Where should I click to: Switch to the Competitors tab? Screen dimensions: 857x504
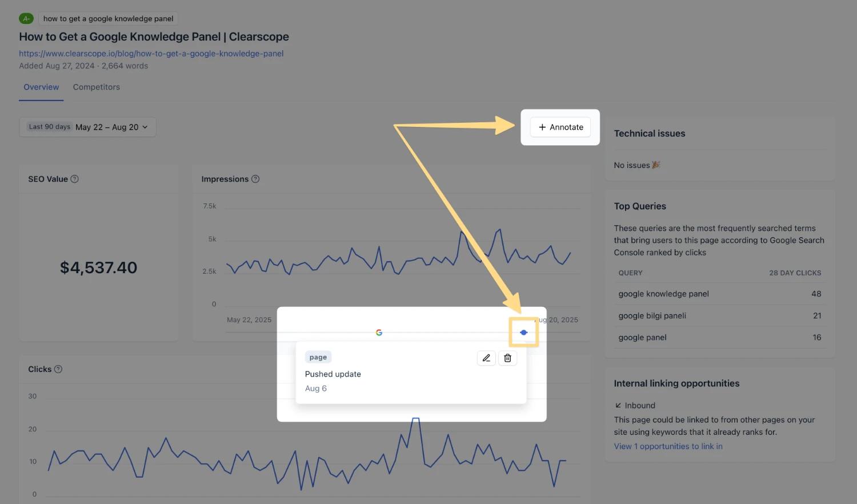[97, 87]
